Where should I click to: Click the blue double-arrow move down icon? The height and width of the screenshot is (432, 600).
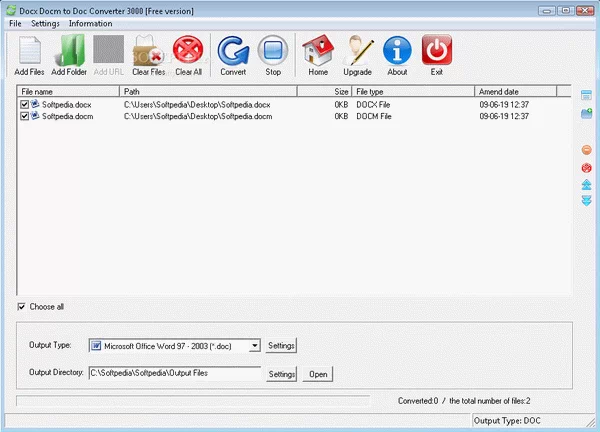tap(586, 201)
